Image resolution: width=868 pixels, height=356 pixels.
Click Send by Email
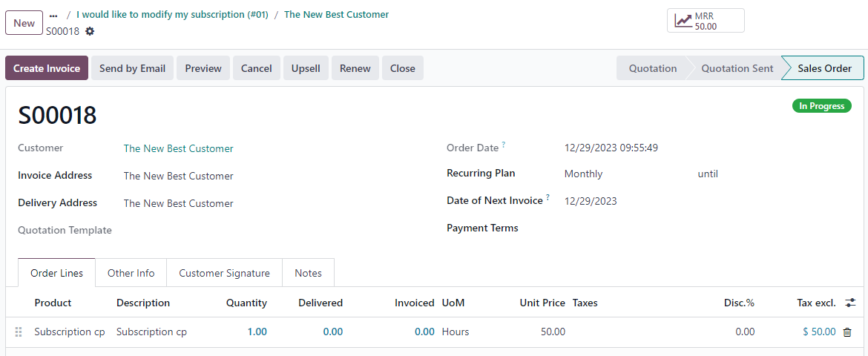132,68
